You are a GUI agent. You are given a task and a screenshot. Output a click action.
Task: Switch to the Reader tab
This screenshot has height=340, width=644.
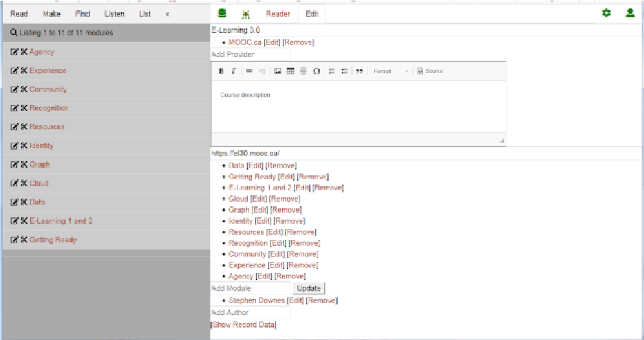coord(278,14)
